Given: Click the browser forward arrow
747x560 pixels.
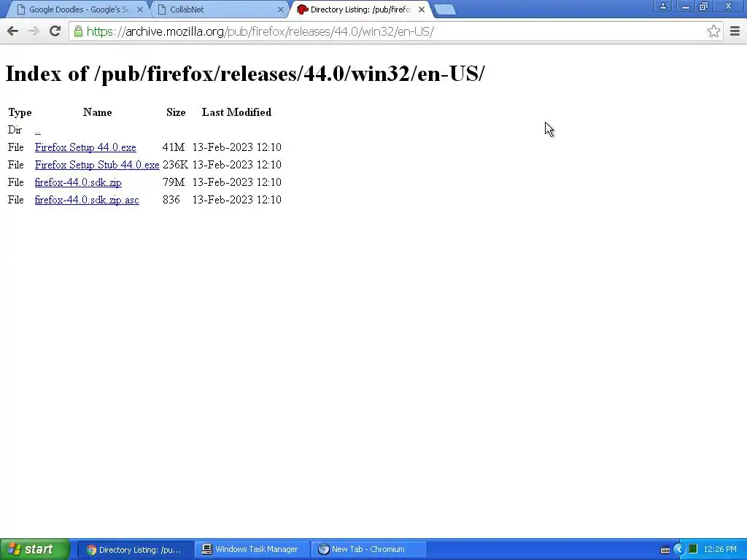Looking at the screenshot, I should point(34,31).
